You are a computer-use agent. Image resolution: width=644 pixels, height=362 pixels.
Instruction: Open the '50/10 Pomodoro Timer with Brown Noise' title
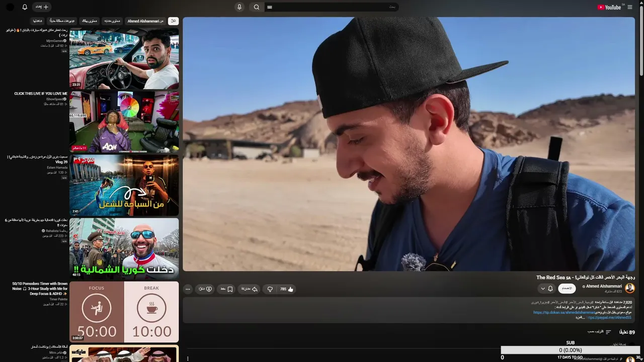coord(40,289)
